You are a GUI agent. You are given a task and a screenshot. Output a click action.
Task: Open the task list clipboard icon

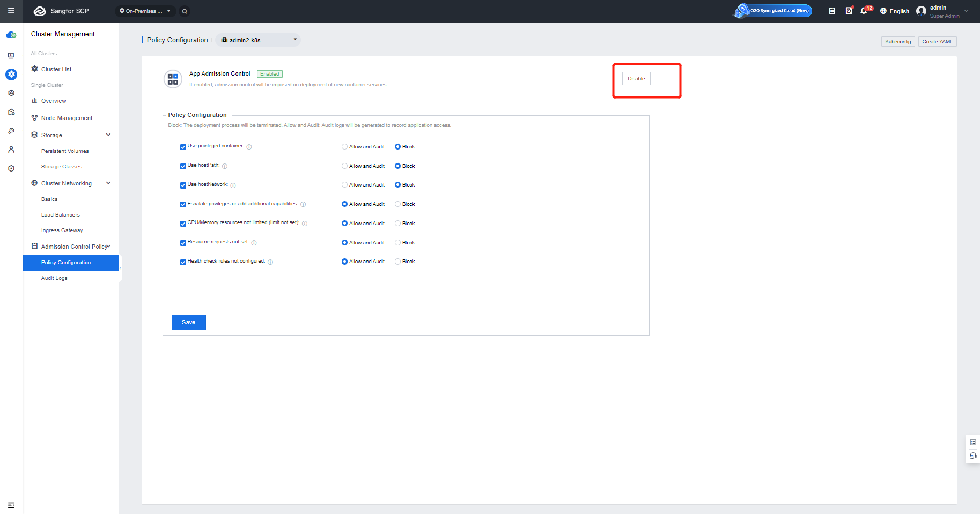click(832, 11)
